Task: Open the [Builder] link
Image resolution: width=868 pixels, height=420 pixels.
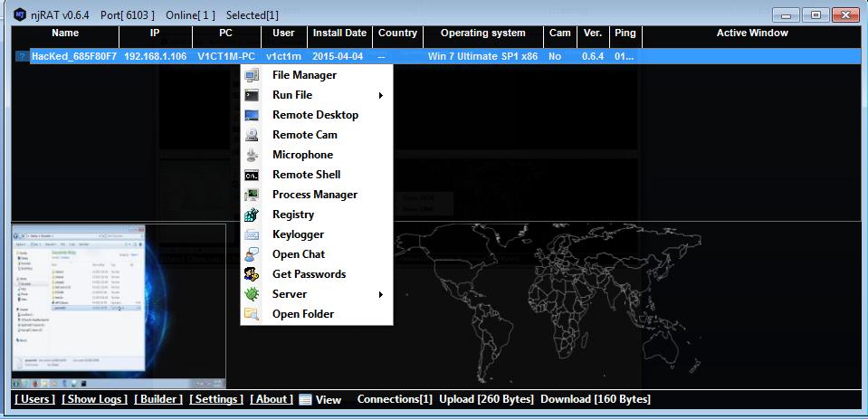Action: (158, 399)
